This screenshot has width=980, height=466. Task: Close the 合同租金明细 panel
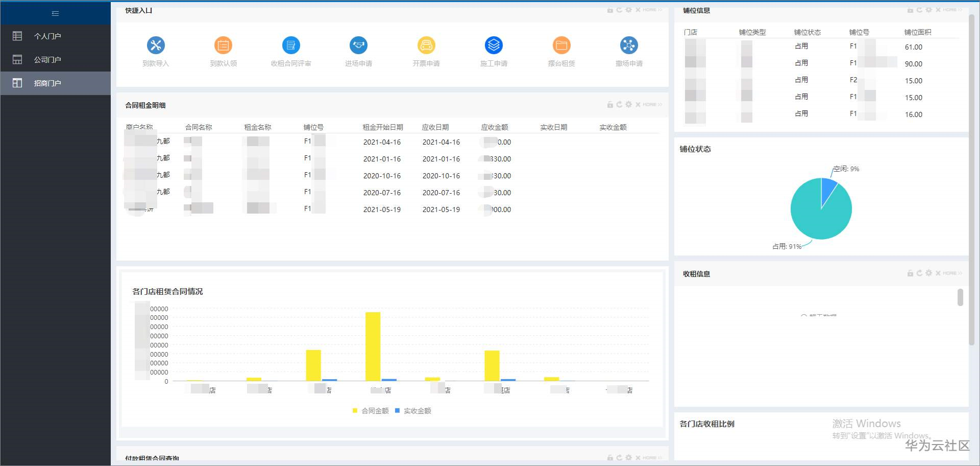coord(638,104)
